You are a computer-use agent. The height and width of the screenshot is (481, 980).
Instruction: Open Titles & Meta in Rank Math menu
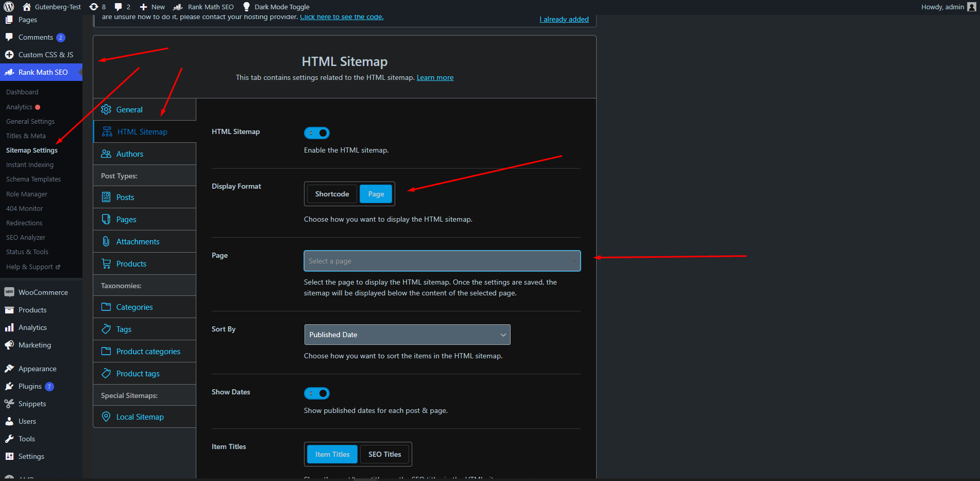pyautogui.click(x=26, y=136)
